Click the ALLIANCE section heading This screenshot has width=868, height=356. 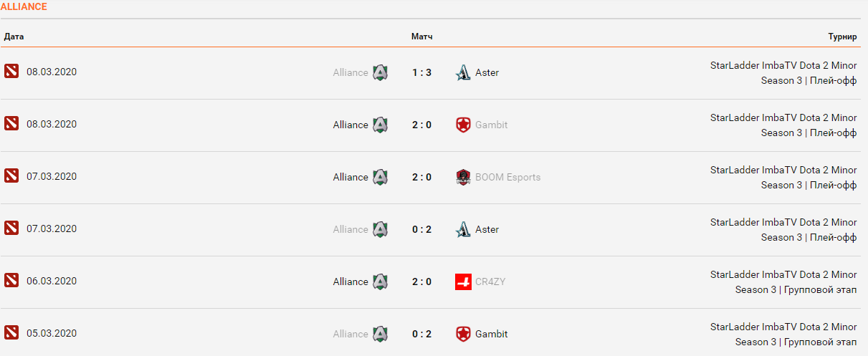click(x=24, y=6)
